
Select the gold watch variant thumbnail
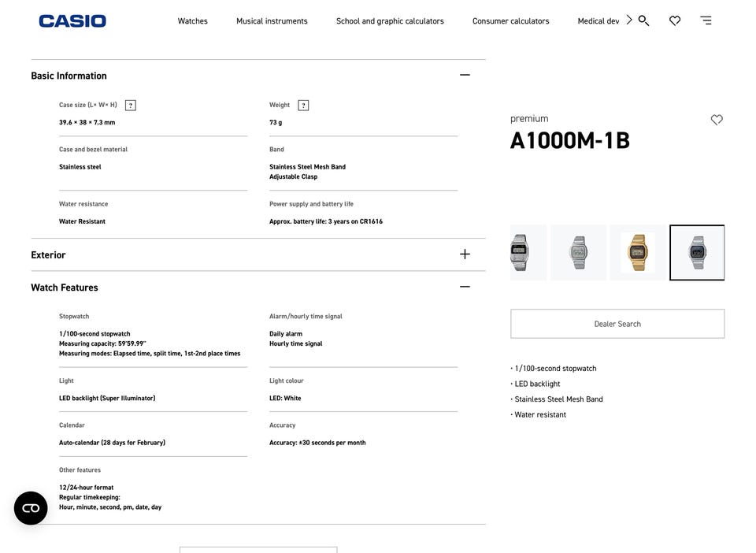(637, 253)
